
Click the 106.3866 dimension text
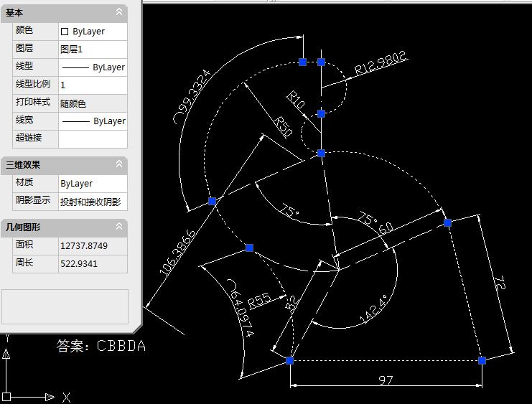click(x=177, y=252)
